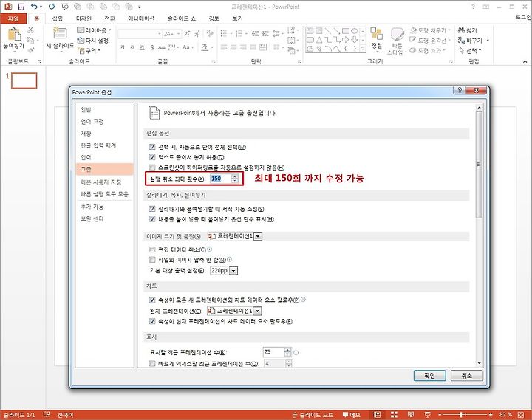Click the Slide Show icon in status bar
This screenshot has width=532, height=420.
pyautogui.click(x=428, y=415)
